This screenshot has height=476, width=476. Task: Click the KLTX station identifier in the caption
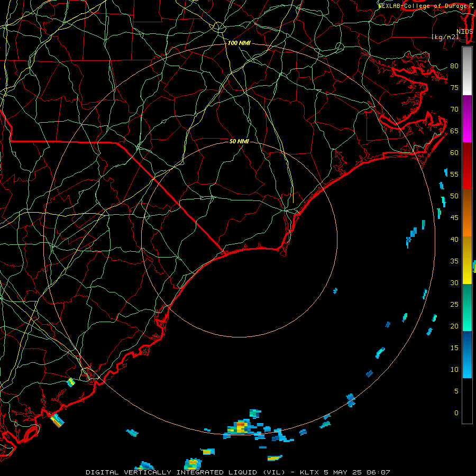pyautogui.click(x=309, y=472)
